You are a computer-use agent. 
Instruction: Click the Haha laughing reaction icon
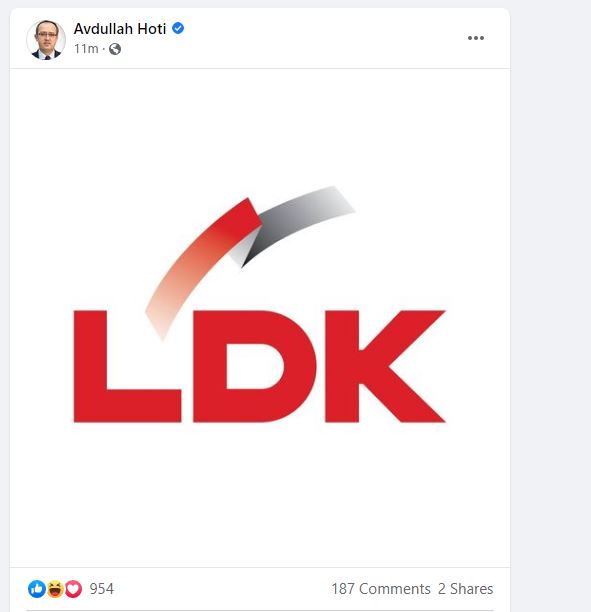55,589
